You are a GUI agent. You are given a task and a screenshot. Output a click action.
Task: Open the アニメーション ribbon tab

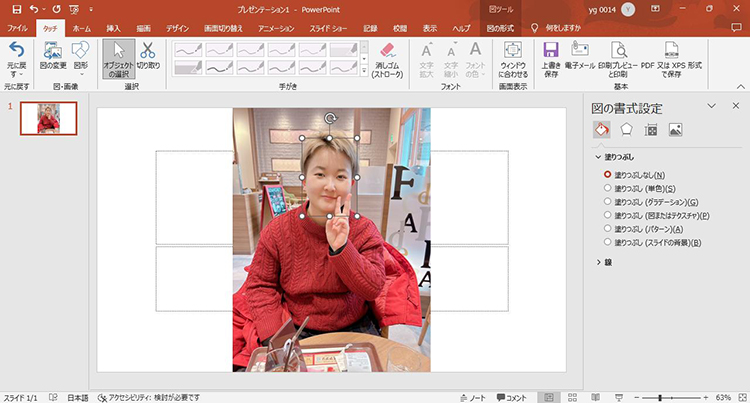[x=276, y=29]
